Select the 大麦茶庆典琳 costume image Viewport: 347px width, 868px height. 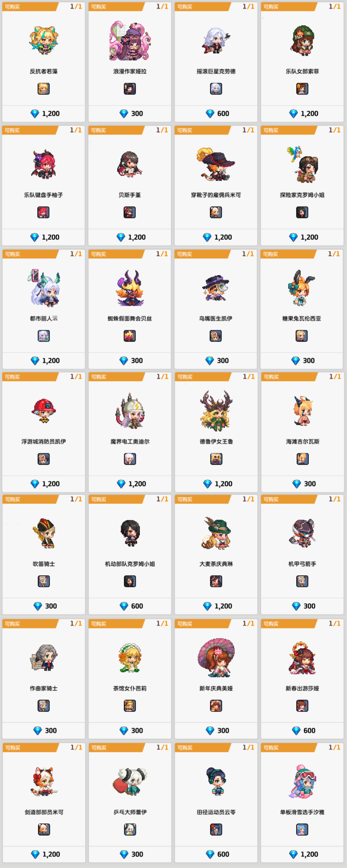point(216,533)
